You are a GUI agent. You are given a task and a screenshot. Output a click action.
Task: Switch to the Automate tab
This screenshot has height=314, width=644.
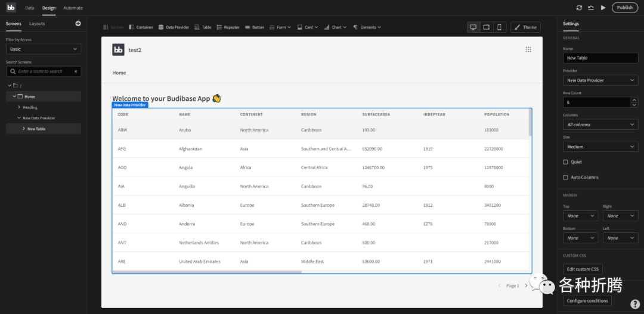point(73,8)
